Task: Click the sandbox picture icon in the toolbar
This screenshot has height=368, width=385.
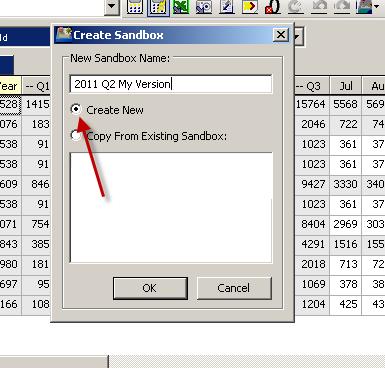Action: 364,7
